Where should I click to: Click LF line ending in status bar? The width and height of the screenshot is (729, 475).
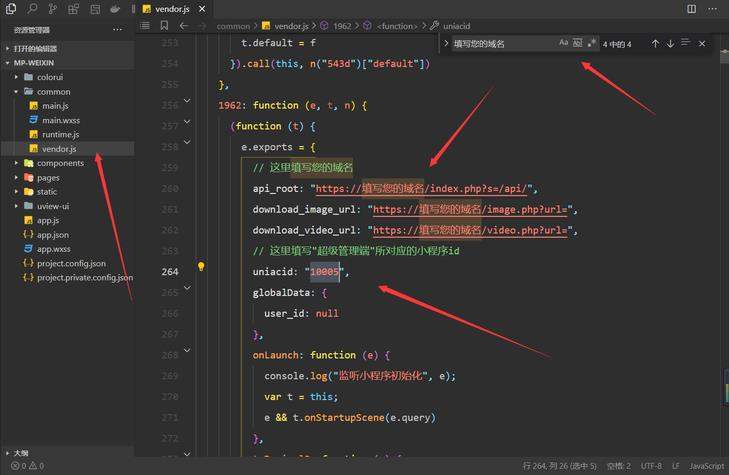676,466
